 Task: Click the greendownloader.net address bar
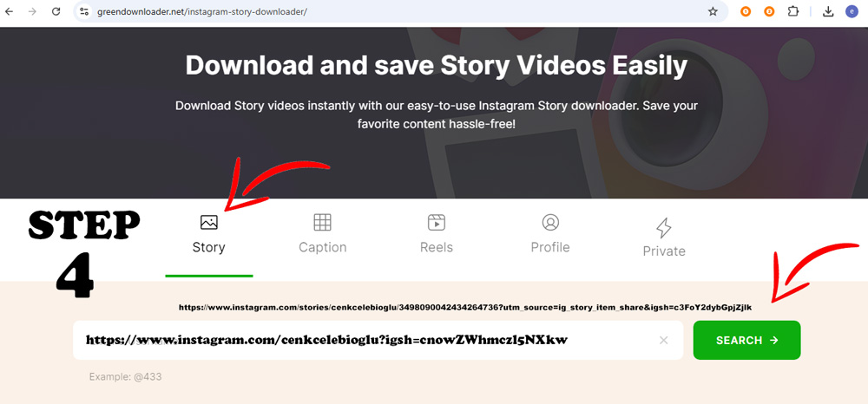coord(399,11)
